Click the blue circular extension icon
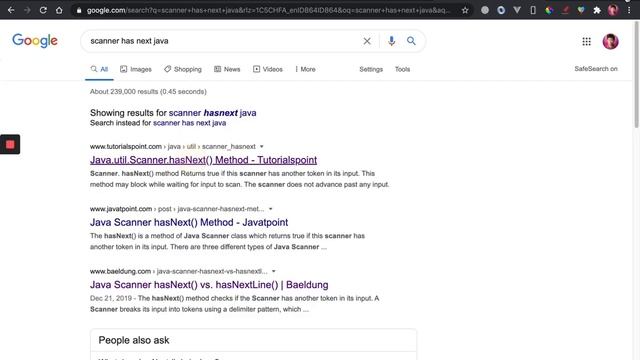 click(x=501, y=10)
